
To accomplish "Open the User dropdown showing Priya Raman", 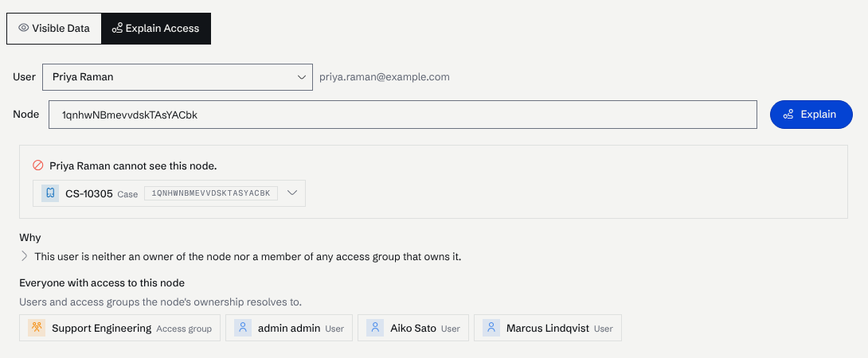I will click(x=177, y=77).
